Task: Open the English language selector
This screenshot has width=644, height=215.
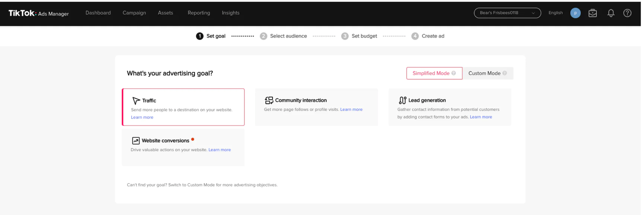Action: click(x=555, y=13)
